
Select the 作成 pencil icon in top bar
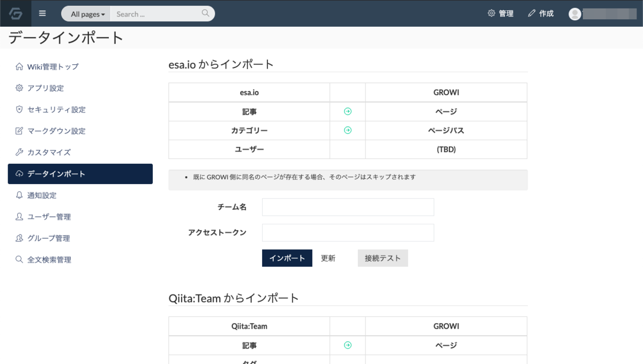tap(532, 13)
